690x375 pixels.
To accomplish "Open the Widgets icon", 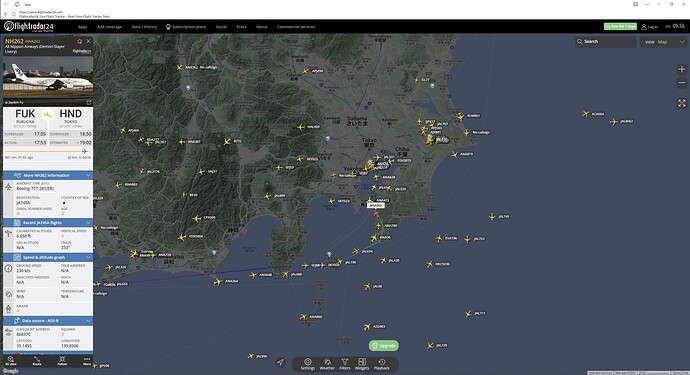I will pos(362,364).
